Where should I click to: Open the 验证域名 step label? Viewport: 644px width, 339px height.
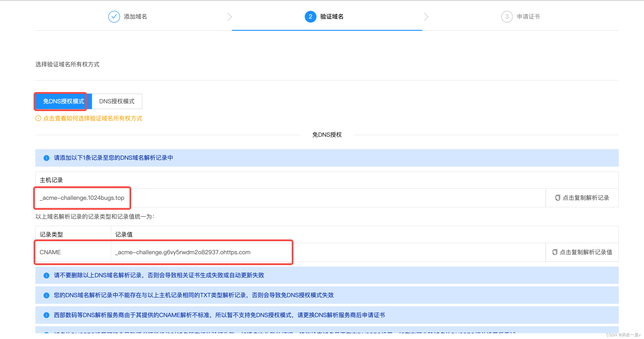click(332, 17)
